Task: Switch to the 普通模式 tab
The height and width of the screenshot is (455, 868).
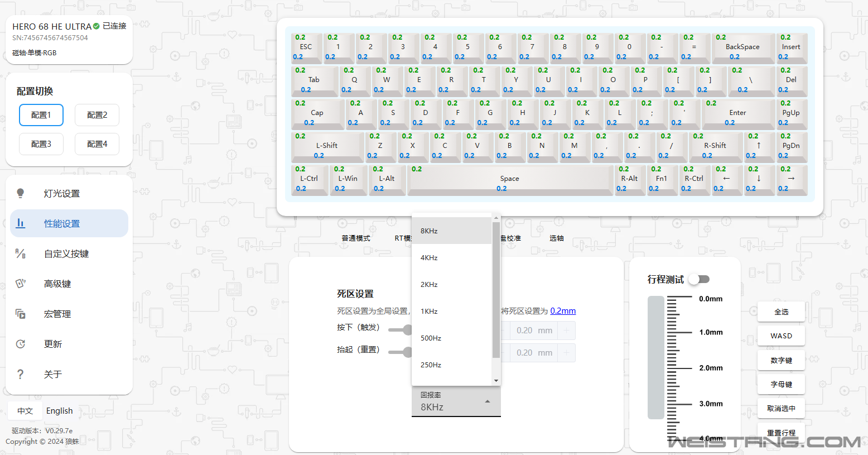Action: 356,238
